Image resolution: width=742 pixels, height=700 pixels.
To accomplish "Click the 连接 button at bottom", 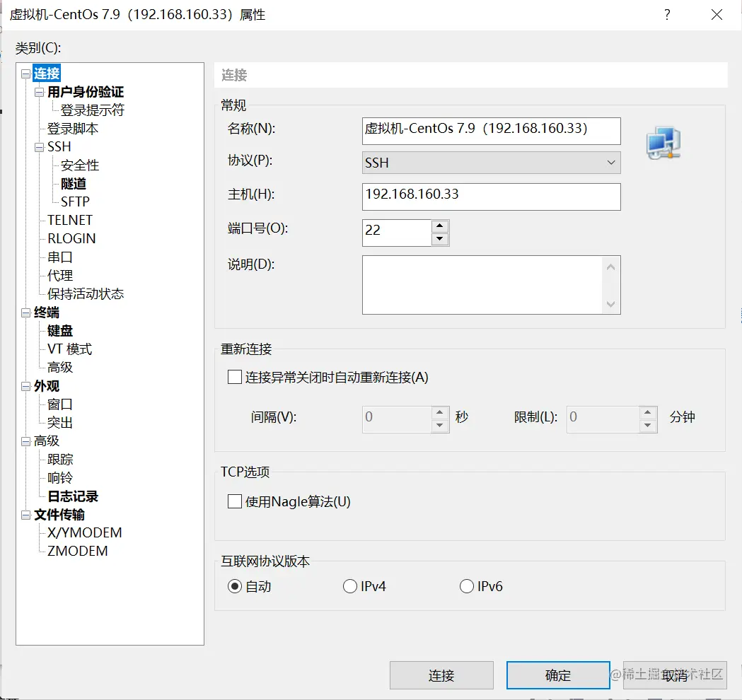I will tap(441, 675).
